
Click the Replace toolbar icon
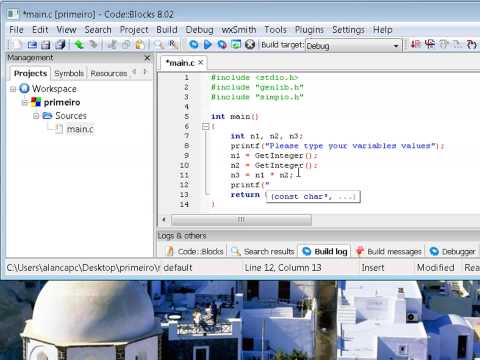coord(173,44)
